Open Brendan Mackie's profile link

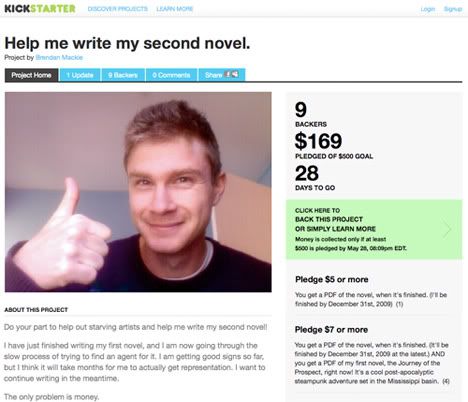tap(59, 57)
